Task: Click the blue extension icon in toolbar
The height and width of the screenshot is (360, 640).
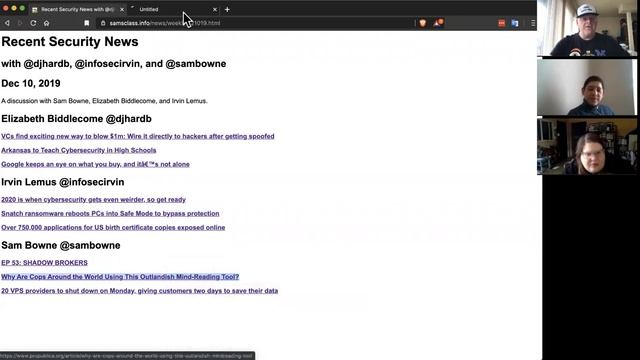Action: [515, 24]
